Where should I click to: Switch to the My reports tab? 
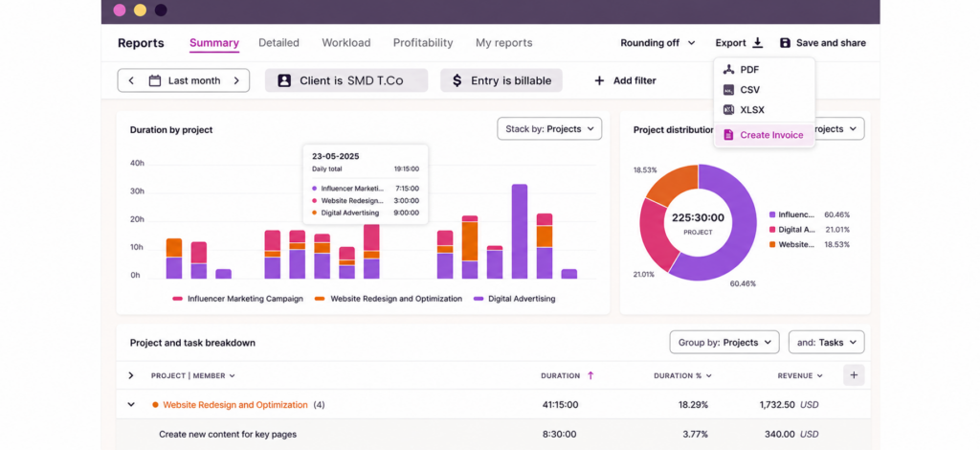[x=503, y=42]
